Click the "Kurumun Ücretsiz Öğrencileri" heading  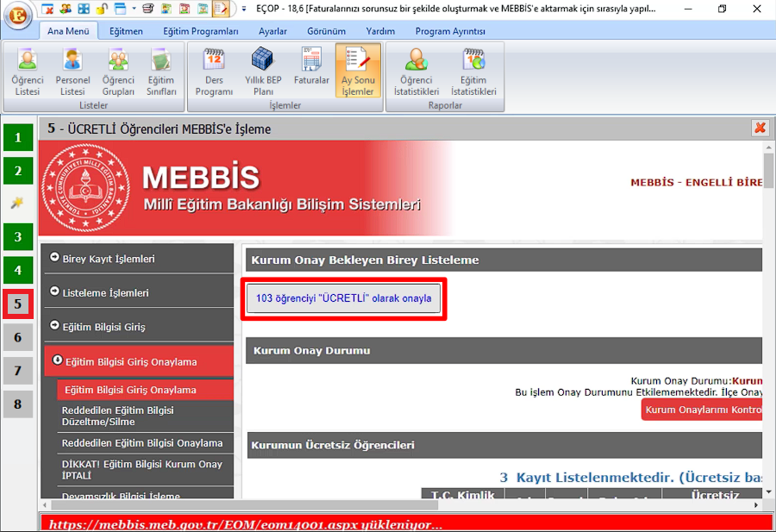coord(333,445)
